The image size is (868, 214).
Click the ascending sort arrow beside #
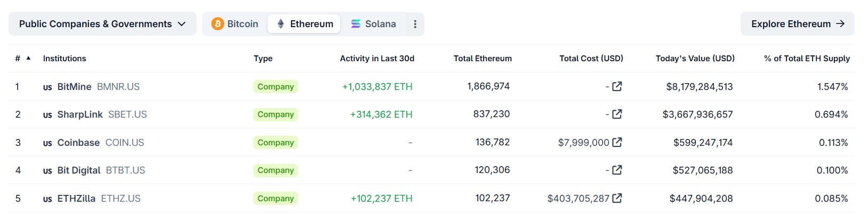coord(28,58)
